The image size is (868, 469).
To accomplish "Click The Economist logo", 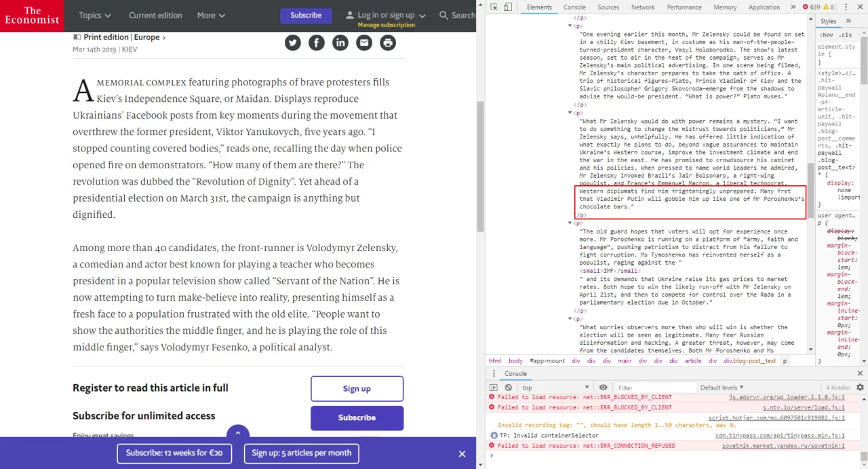I will [32, 16].
